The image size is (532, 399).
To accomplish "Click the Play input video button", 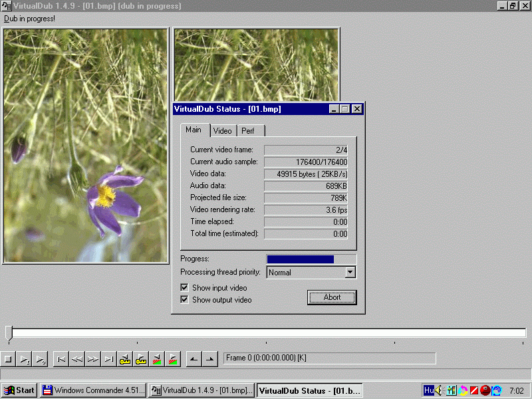I will (x=25, y=359).
